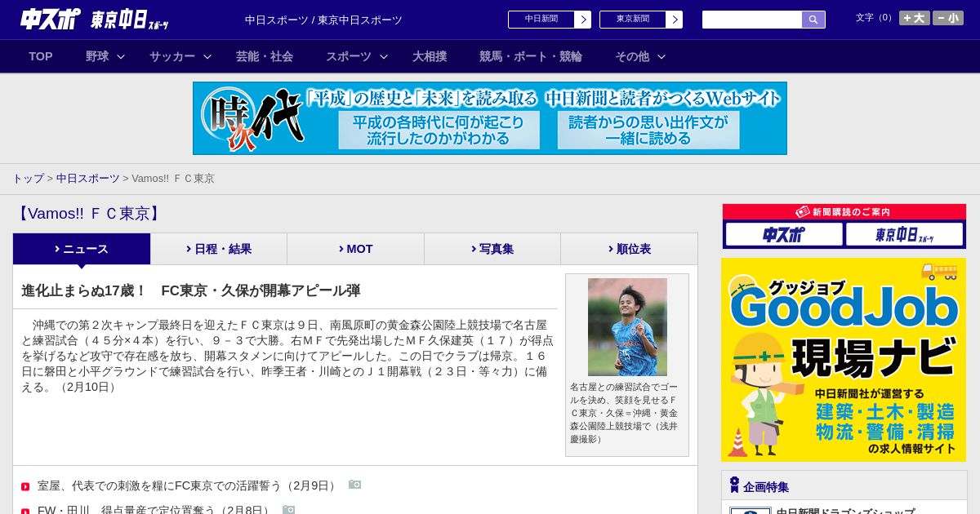The image size is (980, 514).
Task: Click the 東京中日スポーツ subscription button
Action: tap(904, 234)
